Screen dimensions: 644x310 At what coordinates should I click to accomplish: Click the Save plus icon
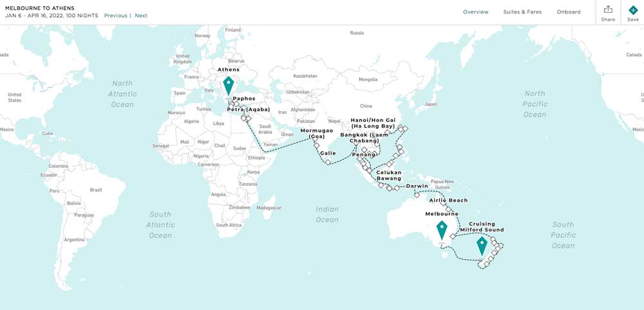tap(632, 10)
